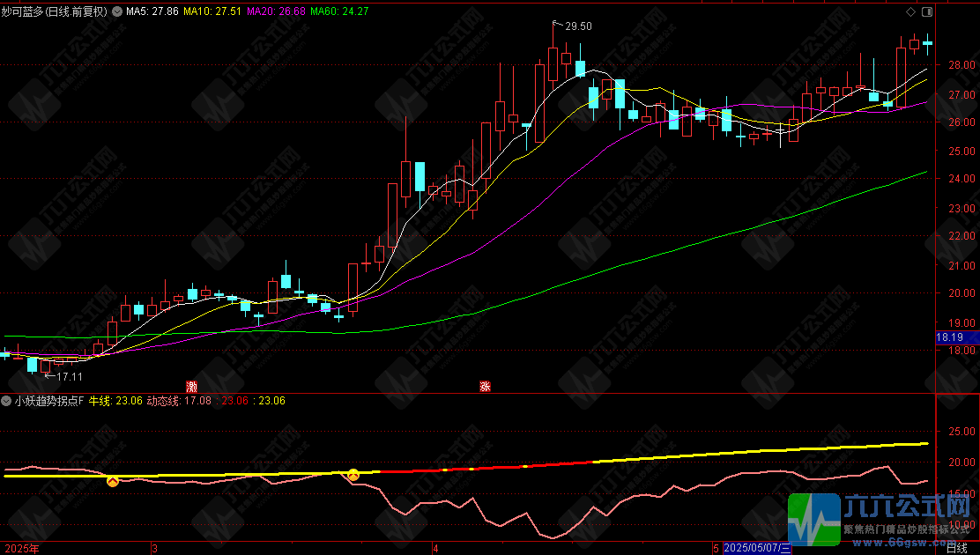Click the 涨 event marker icon
Viewport: 980px width, 555px height.
[x=485, y=386]
